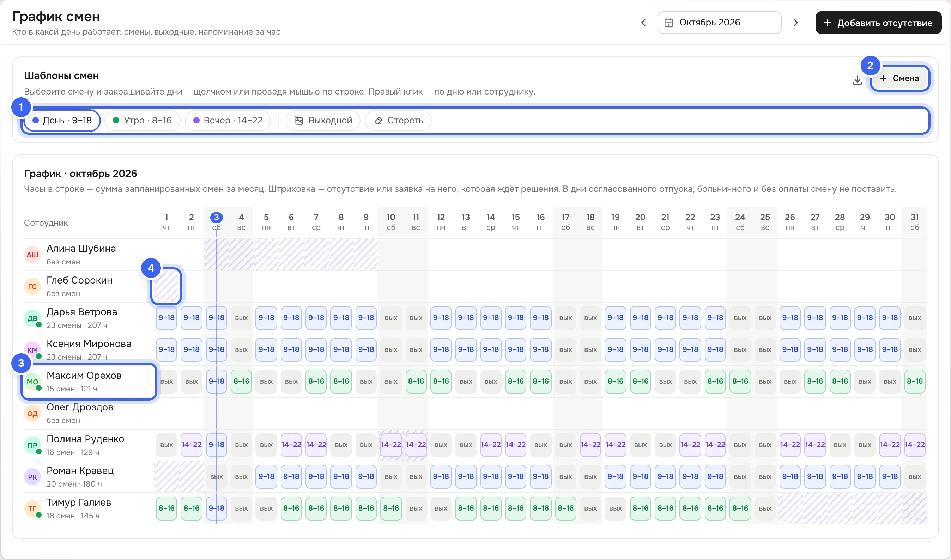Image resolution: width=951 pixels, height=560 pixels.
Task: Click the + Смена button
Action: tap(900, 78)
